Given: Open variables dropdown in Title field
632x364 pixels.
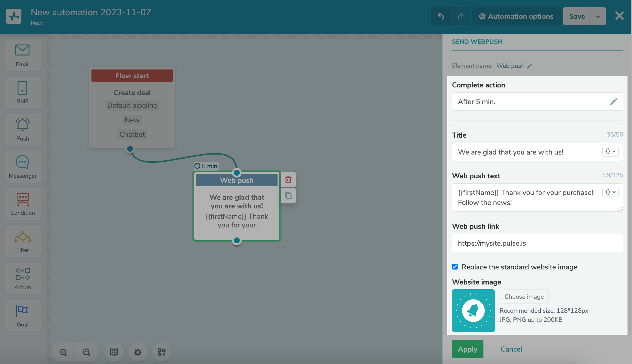Looking at the screenshot, I should (x=610, y=152).
